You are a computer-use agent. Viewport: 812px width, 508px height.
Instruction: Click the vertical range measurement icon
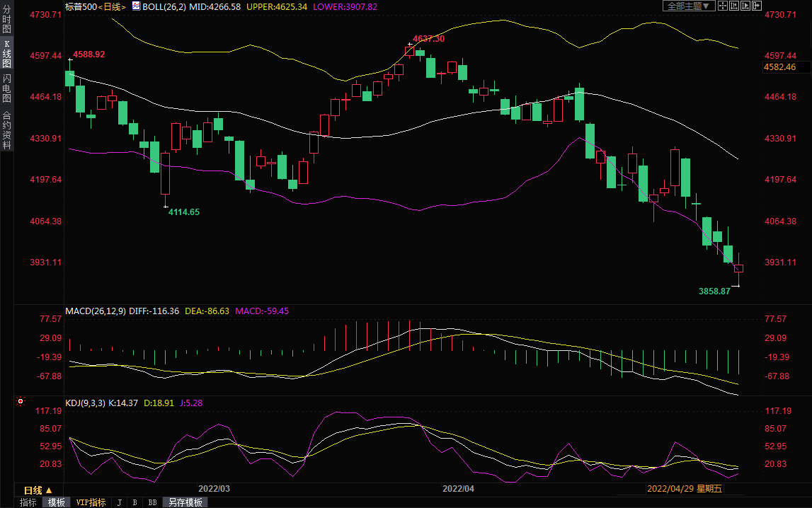(734, 6)
